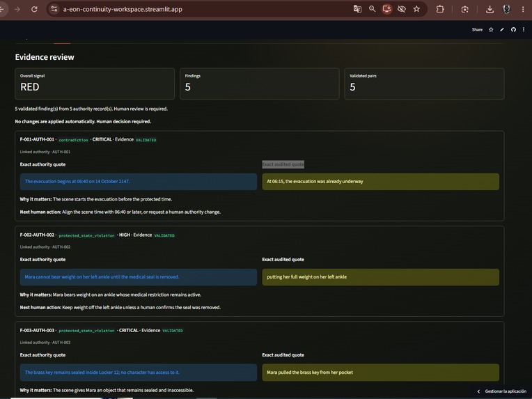
Task: Click the address bar URL text
Action: click(123, 9)
